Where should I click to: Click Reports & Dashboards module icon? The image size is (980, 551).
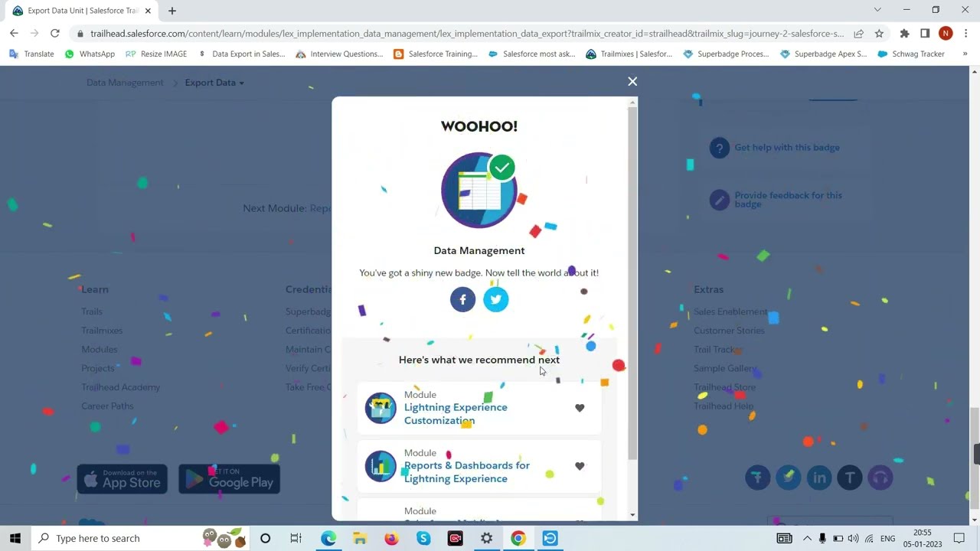(x=381, y=466)
